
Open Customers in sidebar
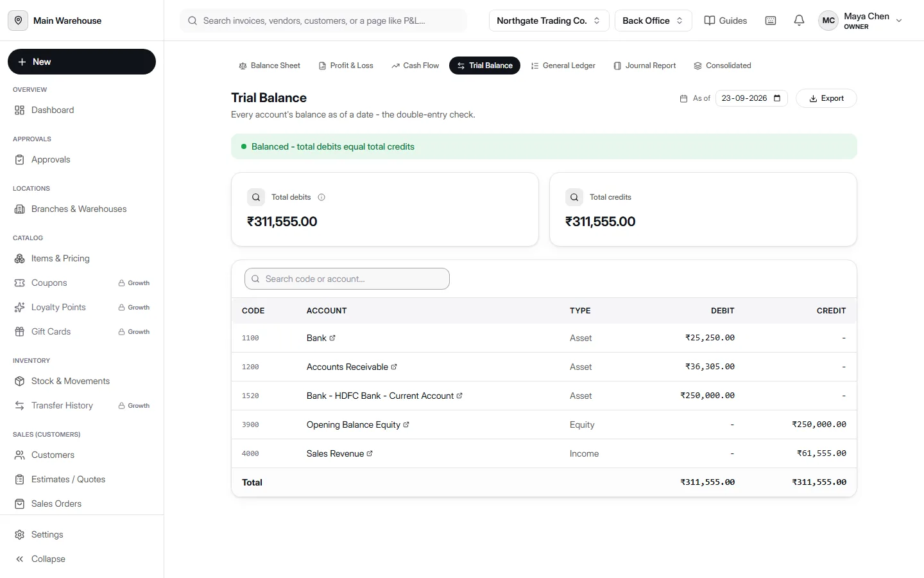click(81, 455)
